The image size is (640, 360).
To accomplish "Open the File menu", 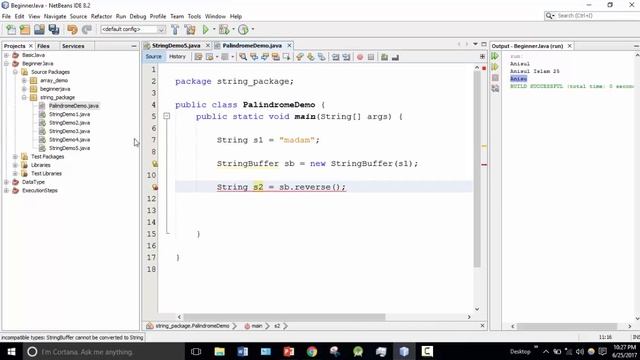I will pyautogui.click(x=6, y=16).
